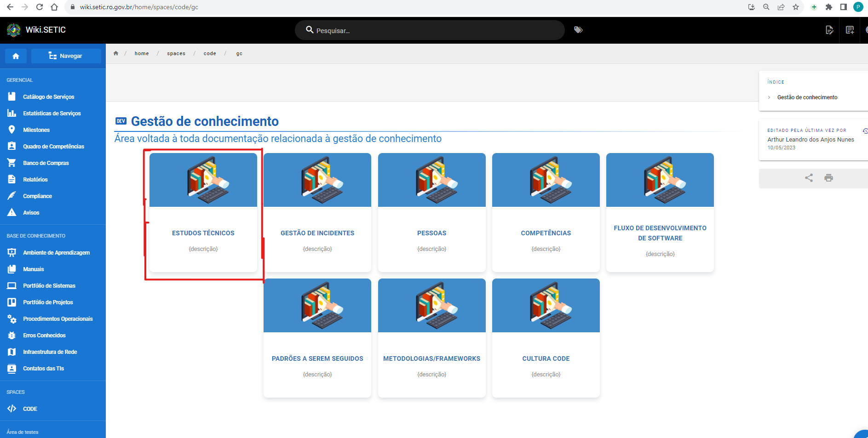This screenshot has height=438, width=868.
Task: Open Catálogo de Serviços in sidebar
Action: 48,97
